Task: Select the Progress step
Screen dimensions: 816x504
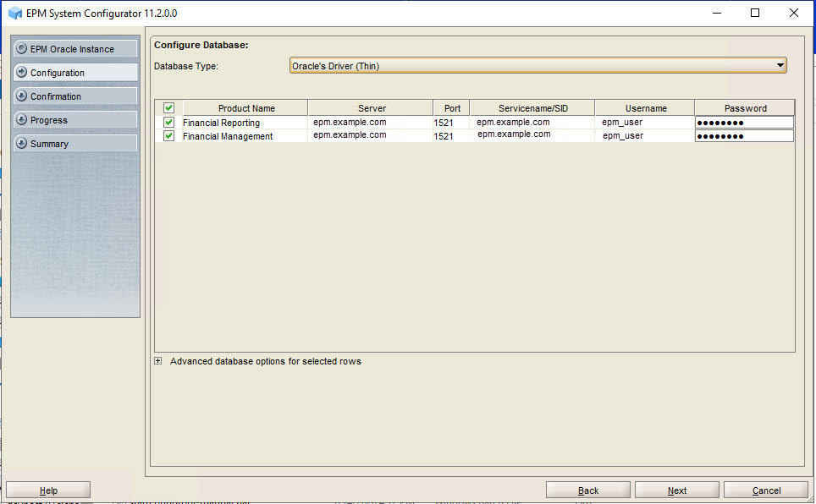Action: tap(75, 119)
